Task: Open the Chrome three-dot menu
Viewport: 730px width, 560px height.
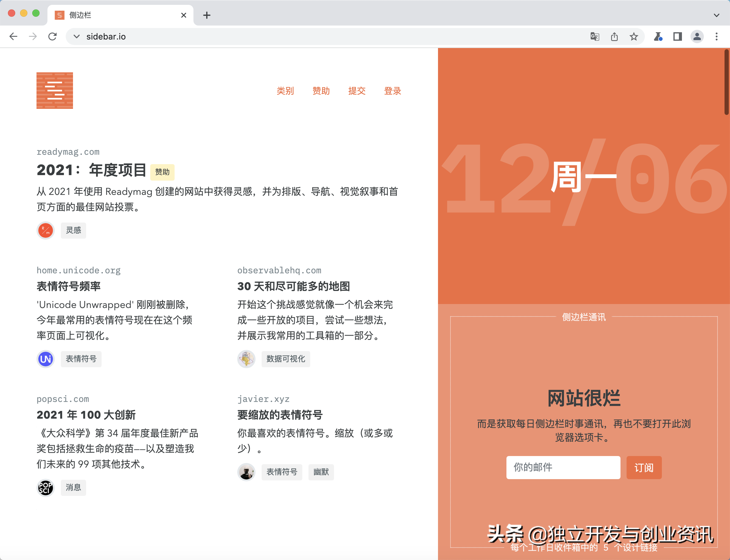Action: 716,36
